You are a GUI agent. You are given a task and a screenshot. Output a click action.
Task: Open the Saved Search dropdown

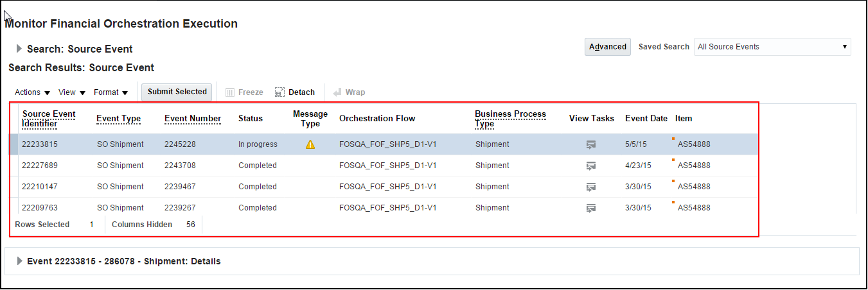coord(772,47)
